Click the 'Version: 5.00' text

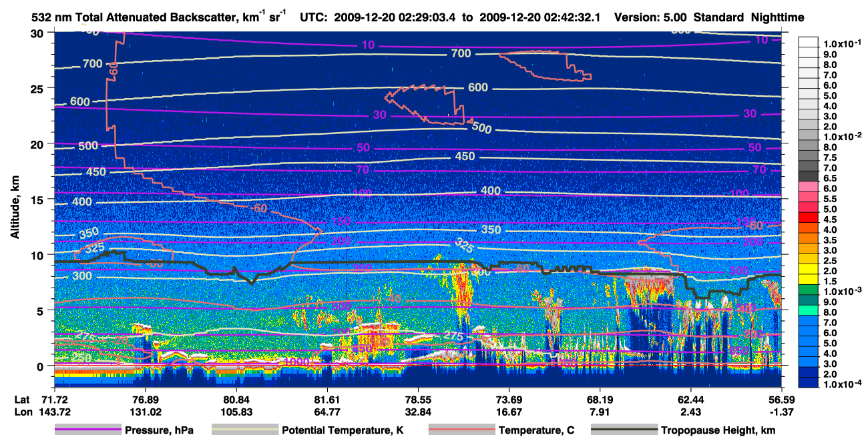(650, 18)
